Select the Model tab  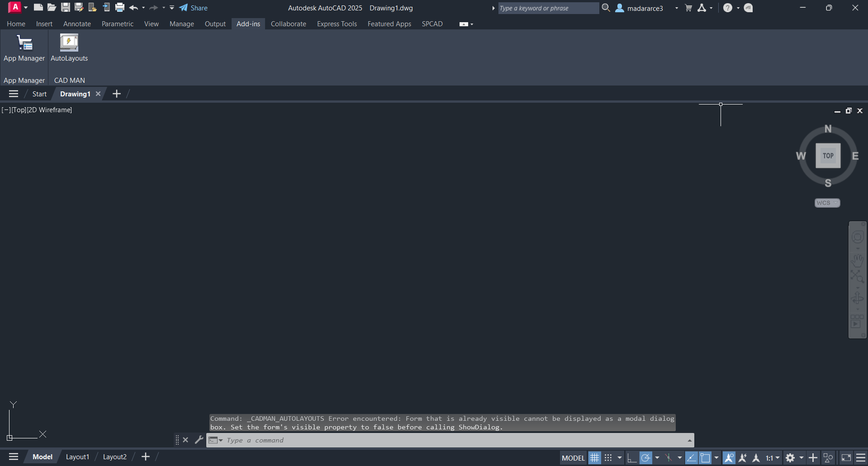[43, 457]
